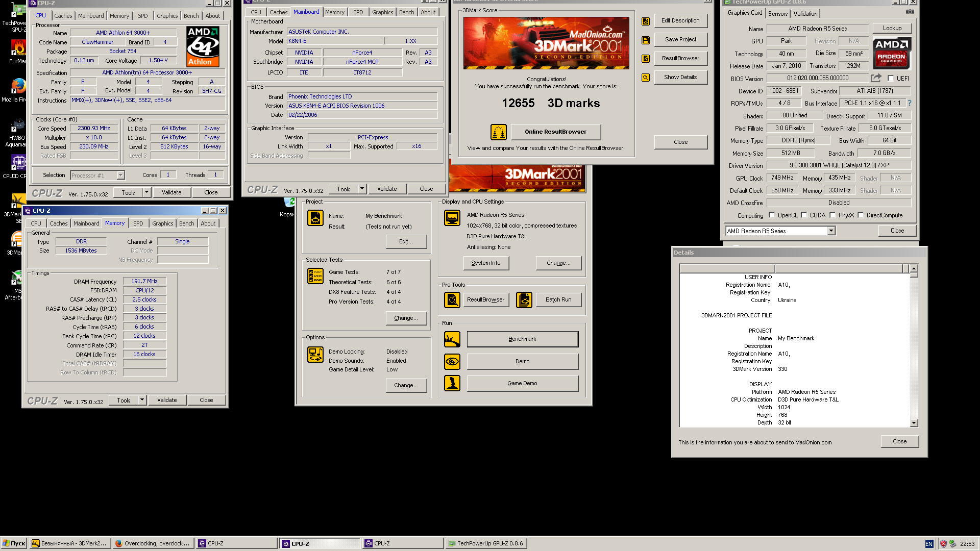Click the Bus Interface question mark icon
This screenshot has width=980, height=551.
tap(909, 103)
